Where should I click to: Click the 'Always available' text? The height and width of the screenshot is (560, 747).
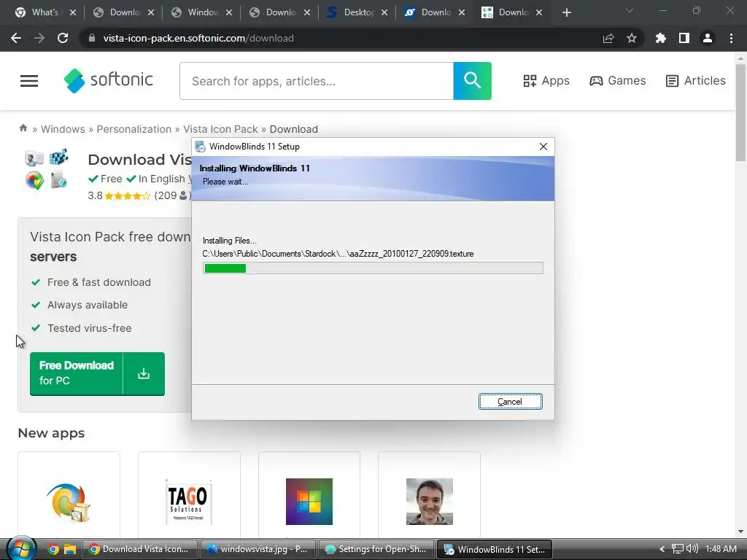(x=88, y=305)
